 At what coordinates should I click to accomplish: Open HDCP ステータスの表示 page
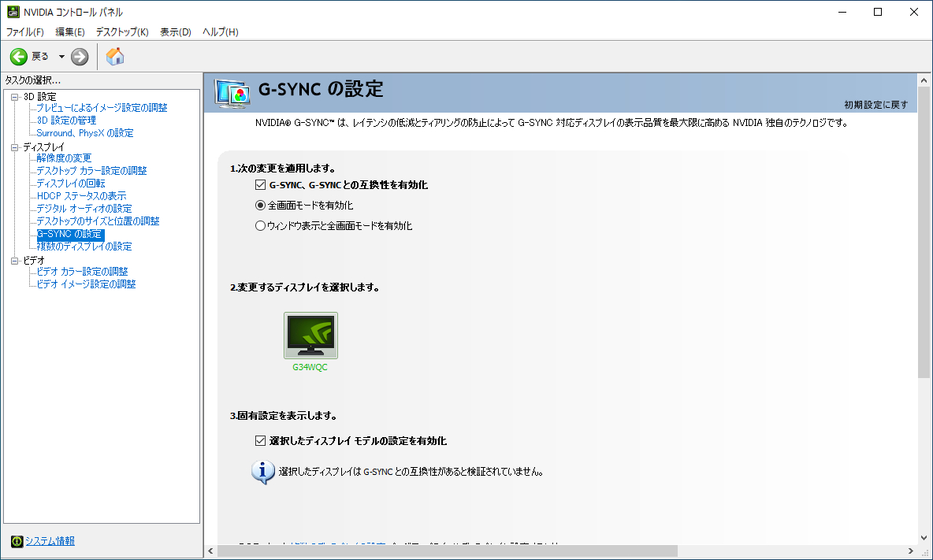(81, 196)
